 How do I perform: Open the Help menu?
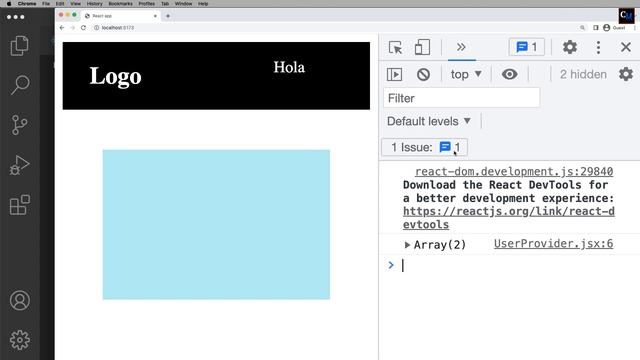203,4
